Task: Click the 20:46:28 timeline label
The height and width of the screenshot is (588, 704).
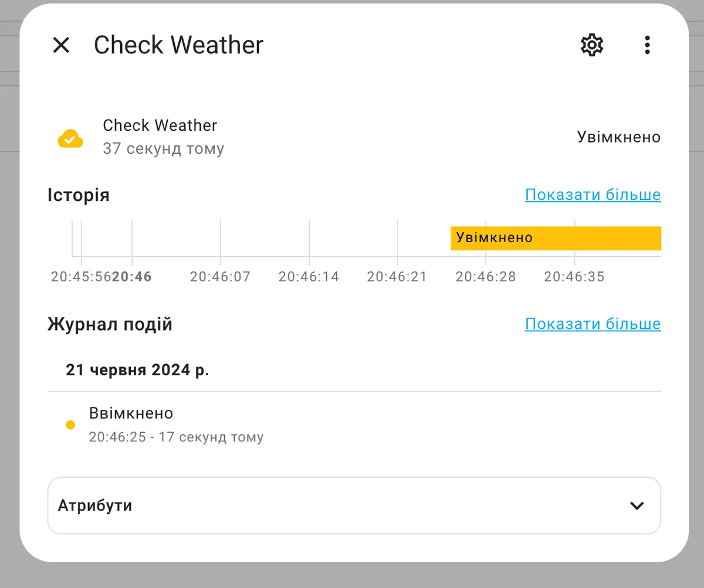Action: point(486,277)
